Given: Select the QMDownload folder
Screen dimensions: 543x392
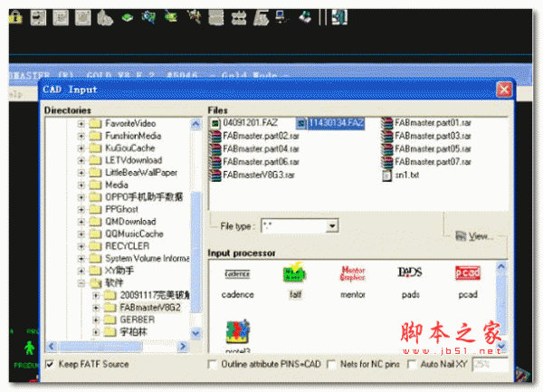Looking at the screenshot, I should point(130,222).
